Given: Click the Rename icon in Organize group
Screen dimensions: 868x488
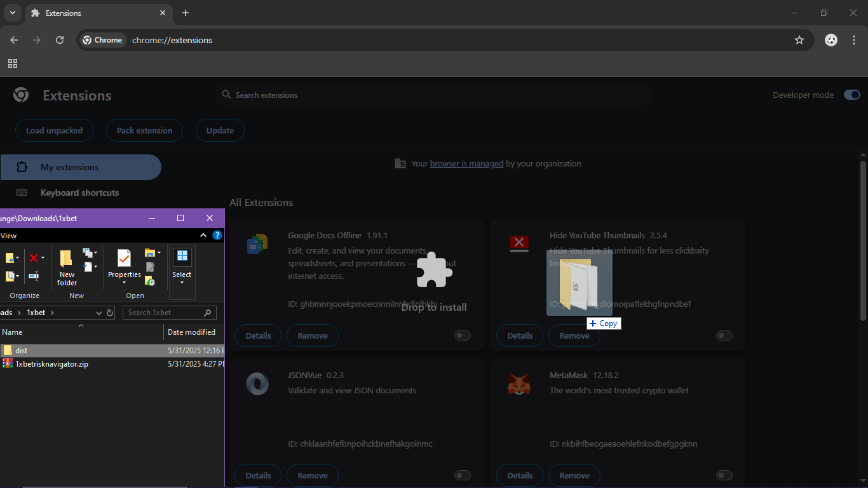Looking at the screenshot, I should 34,276.
